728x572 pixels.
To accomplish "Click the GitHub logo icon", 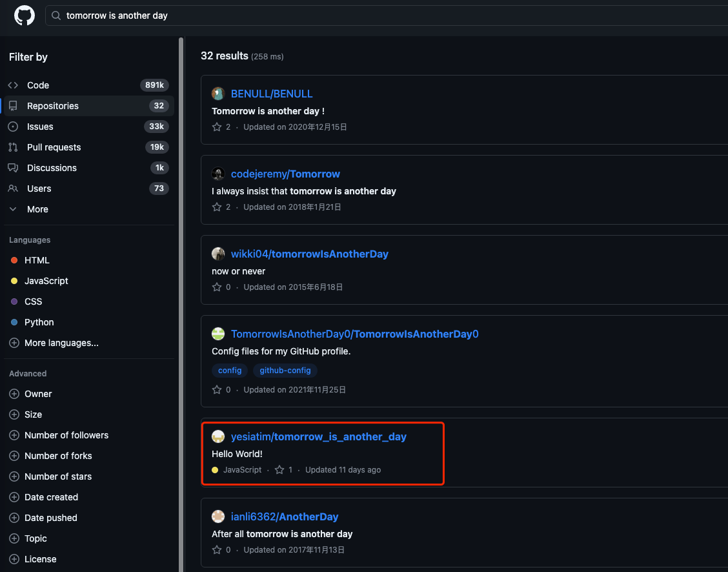I will (x=25, y=15).
